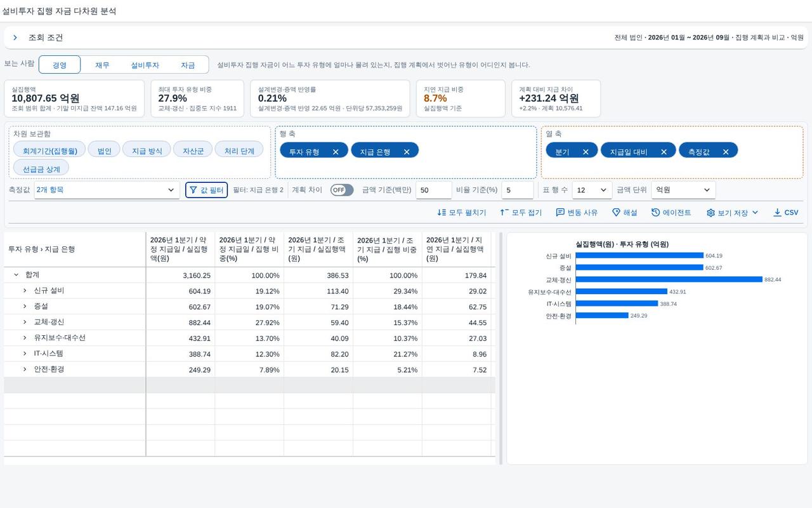
Task: Expand the 증설 row
Action: [x=25, y=306]
